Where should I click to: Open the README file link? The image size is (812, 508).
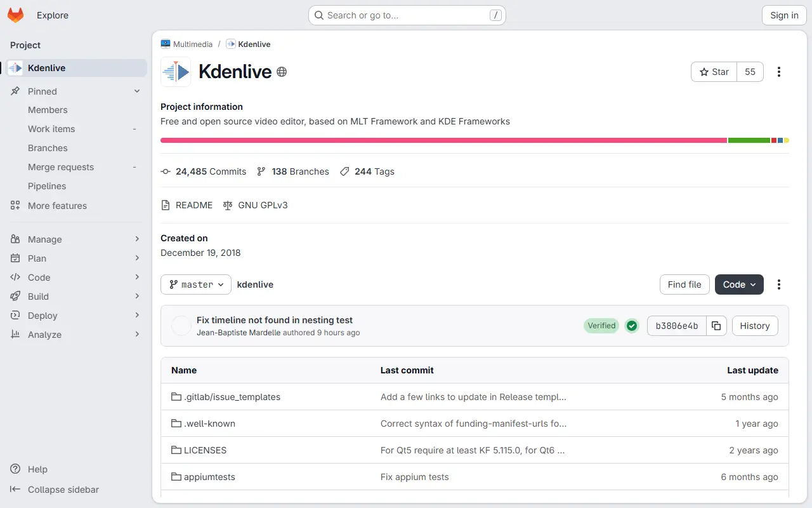187,205
